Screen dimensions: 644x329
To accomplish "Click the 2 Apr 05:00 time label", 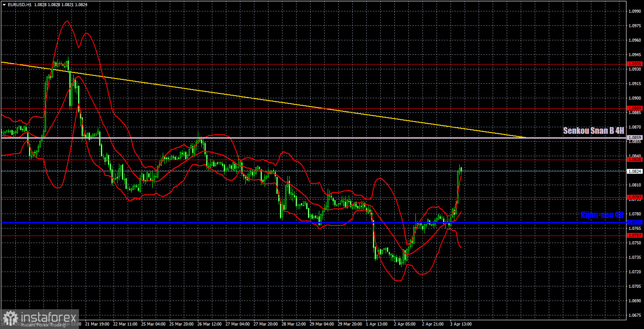I will (x=405, y=324).
